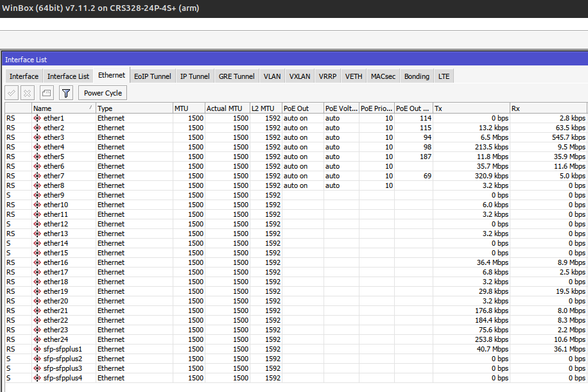
Task: Select the ether24 interface icon
Action: click(37, 339)
